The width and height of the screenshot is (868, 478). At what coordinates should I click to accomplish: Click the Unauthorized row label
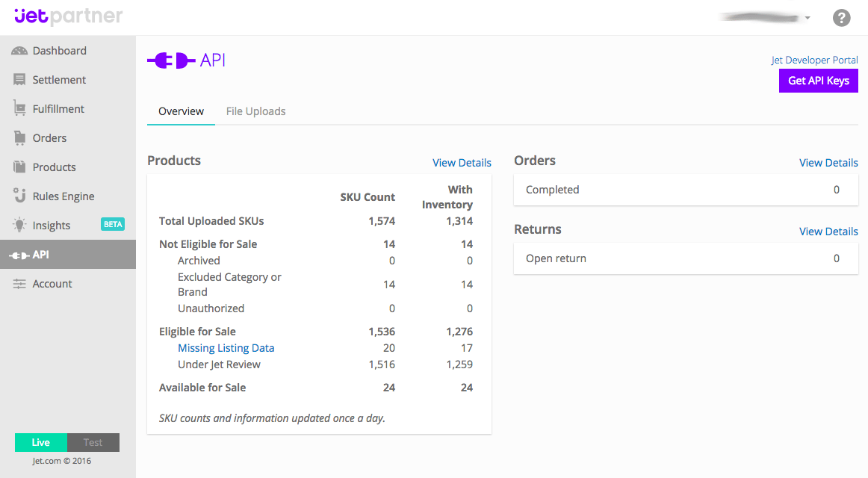click(211, 308)
